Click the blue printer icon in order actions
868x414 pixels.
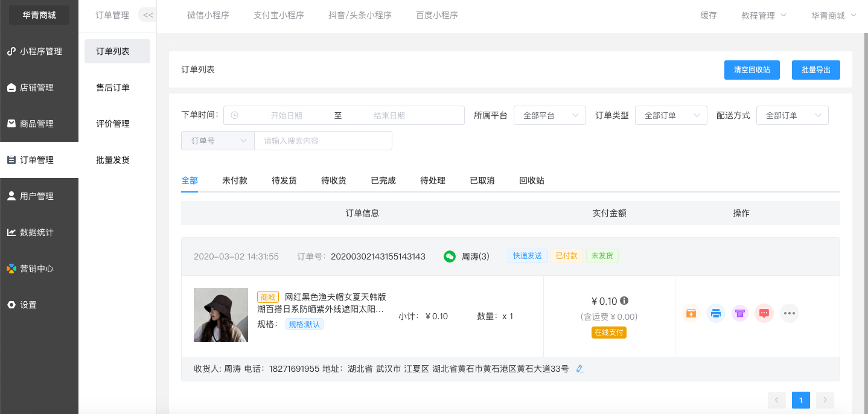[716, 313]
